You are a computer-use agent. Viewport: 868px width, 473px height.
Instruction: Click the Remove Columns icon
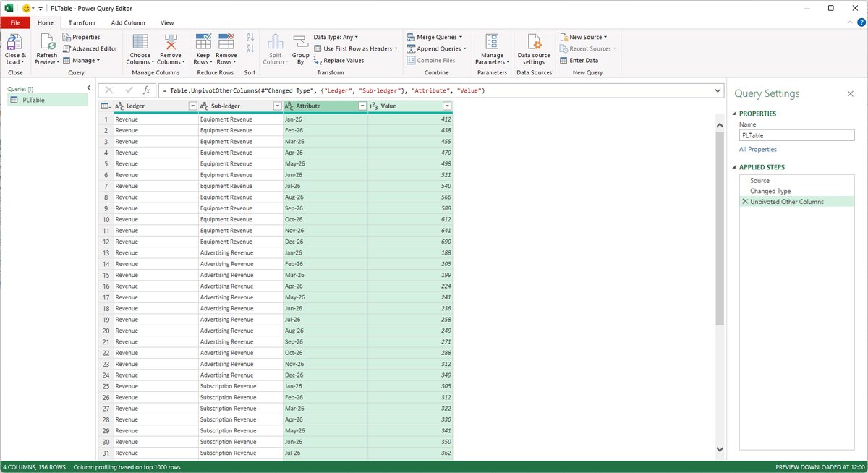(x=171, y=43)
